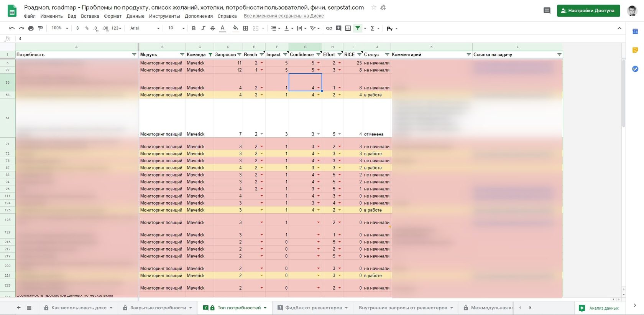Open input tools Ру dropdown
Image resolution: width=644 pixels, height=315 pixels.
392,28
